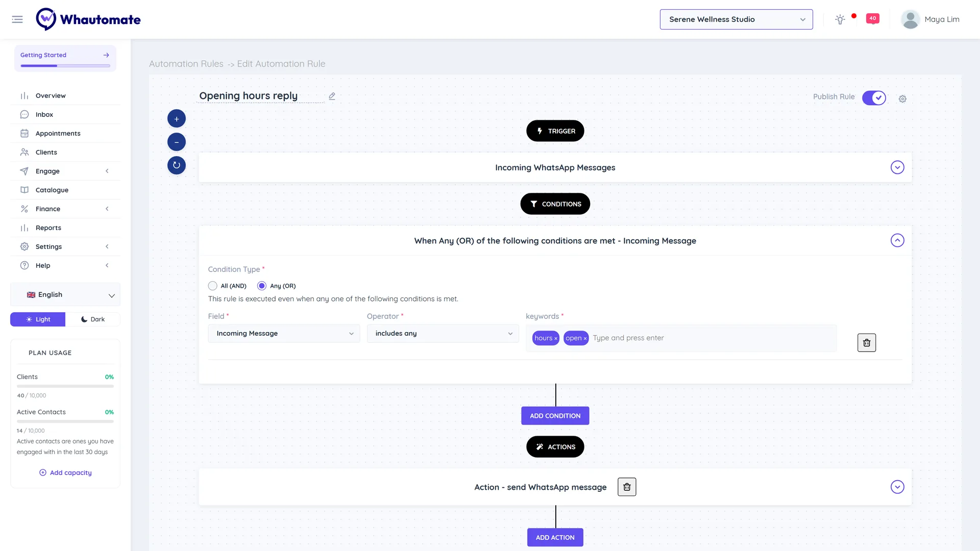Click the Appointments calendar icon
980x551 pixels.
pos(24,134)
